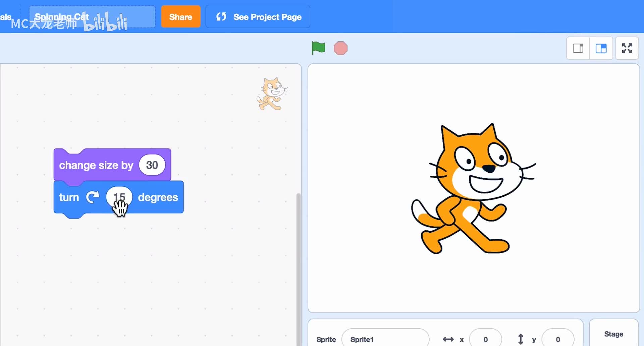This screenshot has width=644, height=346.
Task: Switch to small stage layout
Action: (x=578, y=48)
